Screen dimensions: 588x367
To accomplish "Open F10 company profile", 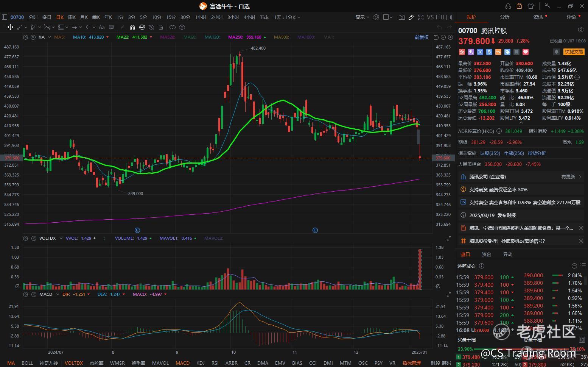I will (x=440, y=17).
